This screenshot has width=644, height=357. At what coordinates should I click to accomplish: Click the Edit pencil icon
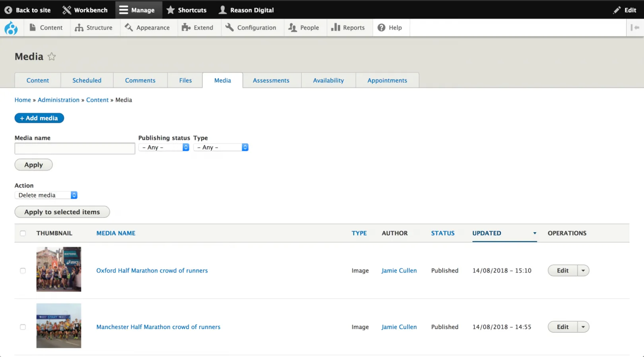point(617,10)
